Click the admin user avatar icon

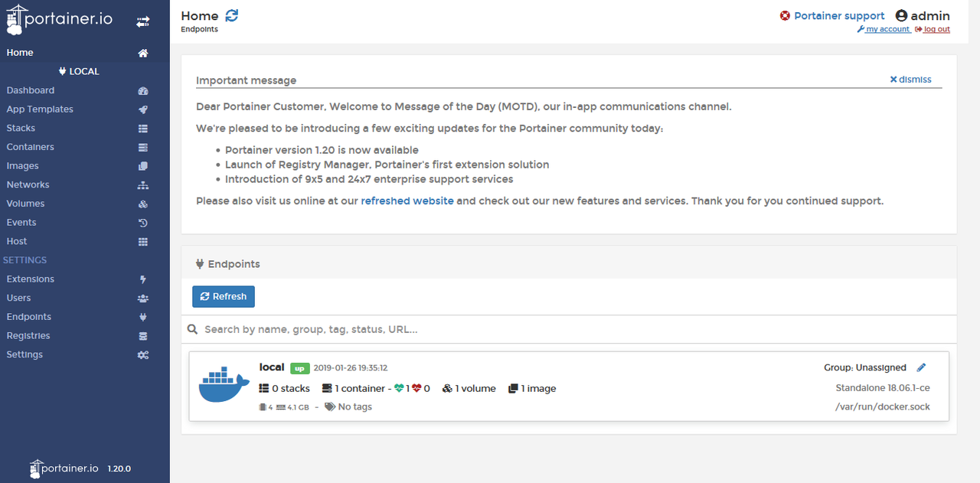(x=901, y=16)
